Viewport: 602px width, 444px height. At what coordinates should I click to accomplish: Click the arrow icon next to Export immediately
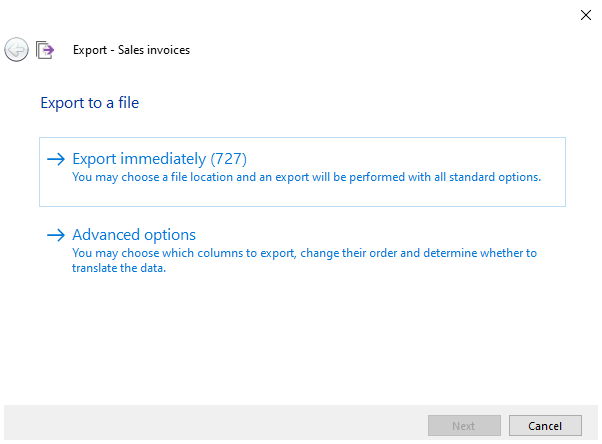[56, 159]
